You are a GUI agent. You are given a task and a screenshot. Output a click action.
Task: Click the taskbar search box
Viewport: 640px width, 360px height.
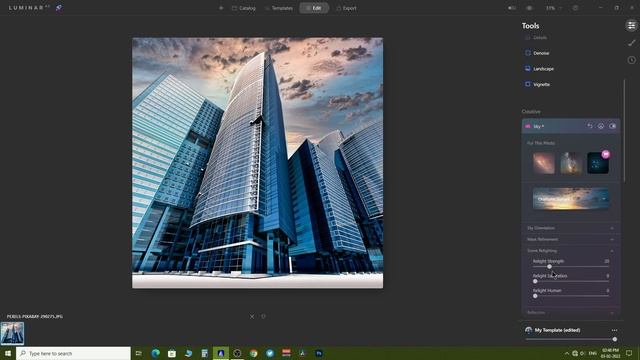pos(73,353)
